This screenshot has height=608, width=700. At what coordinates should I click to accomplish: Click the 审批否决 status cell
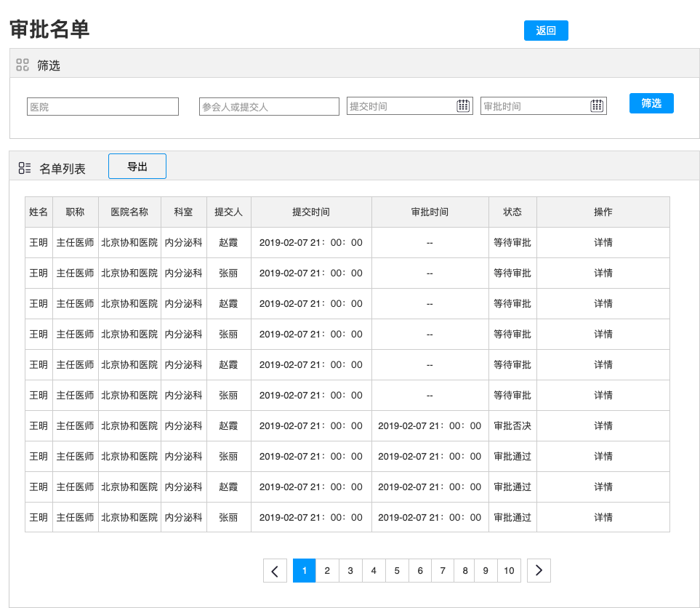coord(512,425)
